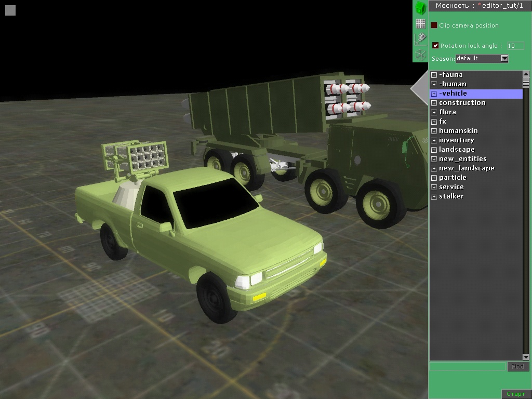Expand the fx tree node
Viewport: 532px width, 399px height.
[434, 122]
